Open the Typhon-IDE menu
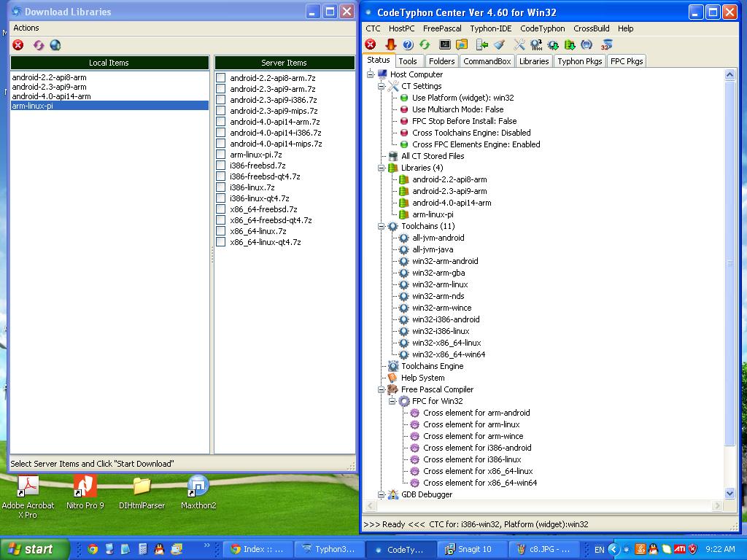The image size is (747, 560). (491, 28)
